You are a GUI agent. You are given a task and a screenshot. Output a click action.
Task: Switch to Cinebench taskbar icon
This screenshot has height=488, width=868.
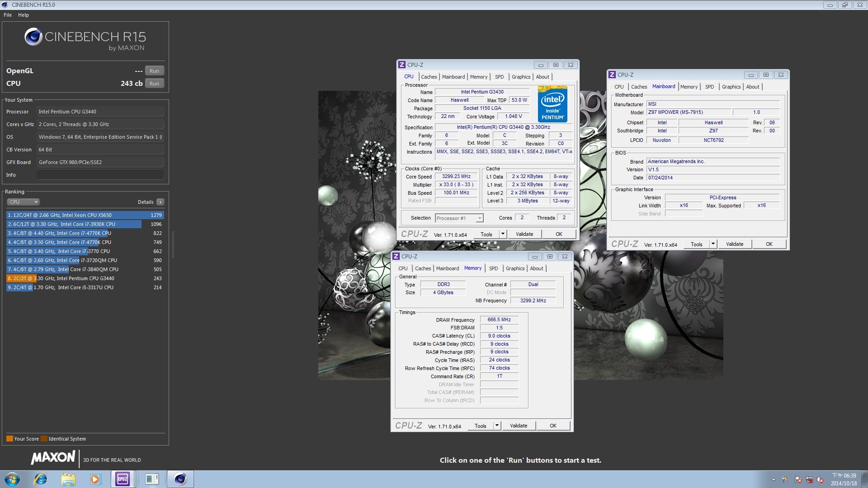click(x=180, y=479)
